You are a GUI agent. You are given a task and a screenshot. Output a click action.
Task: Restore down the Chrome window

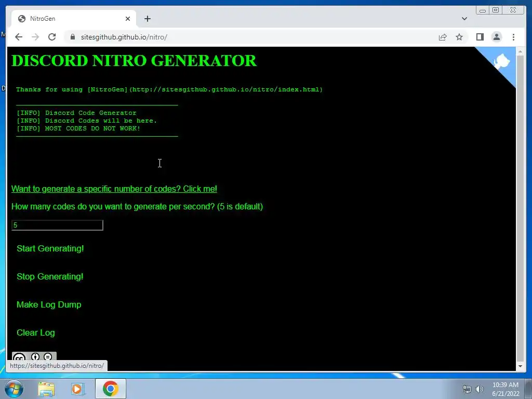[496, 10]
